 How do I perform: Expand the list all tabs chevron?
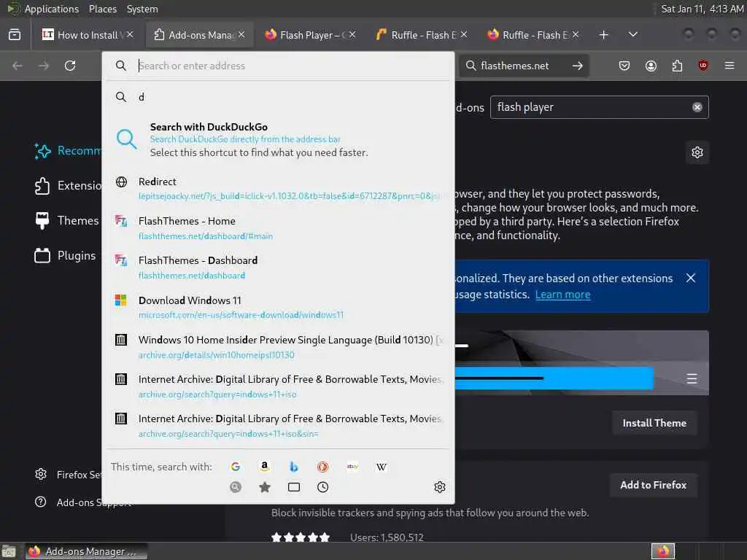(x=633, y=35)
